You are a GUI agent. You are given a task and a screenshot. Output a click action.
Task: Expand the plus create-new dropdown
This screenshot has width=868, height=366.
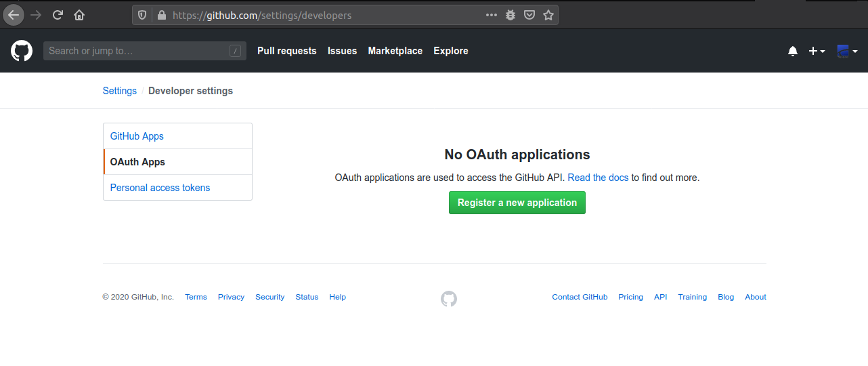click(x=817, y=51)
